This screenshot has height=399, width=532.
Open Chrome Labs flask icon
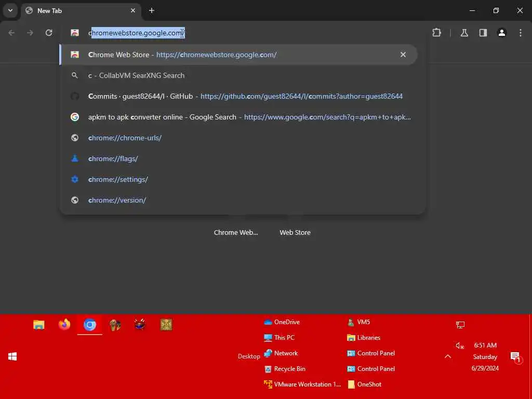[464, 33]
